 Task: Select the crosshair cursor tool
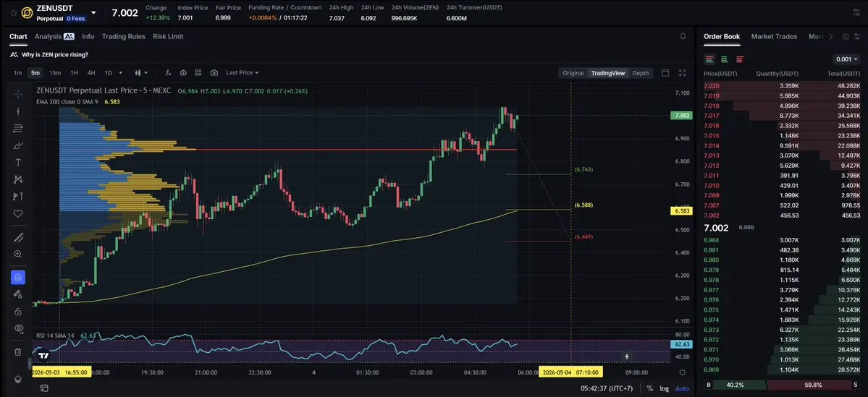point(17,94)
